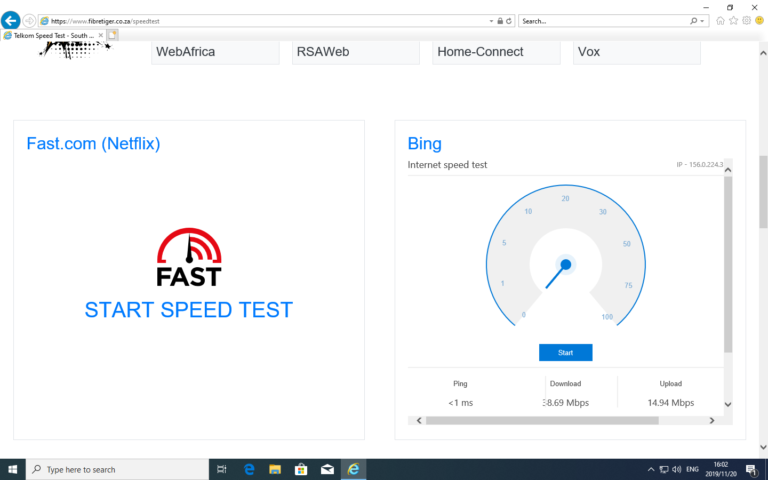Click the Bing widget scroll up arrow
This screenshot has width=768, height=480.
pos(728,170)
